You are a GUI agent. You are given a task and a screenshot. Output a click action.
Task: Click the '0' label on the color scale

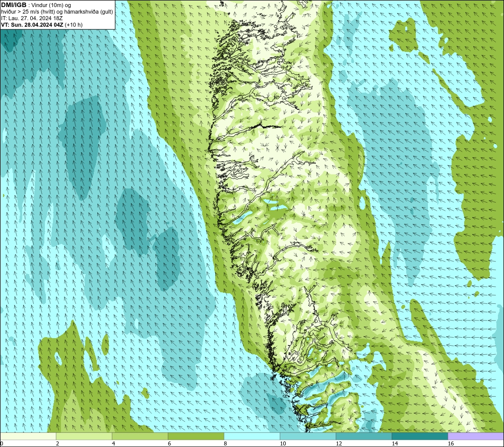pos(2,444)
